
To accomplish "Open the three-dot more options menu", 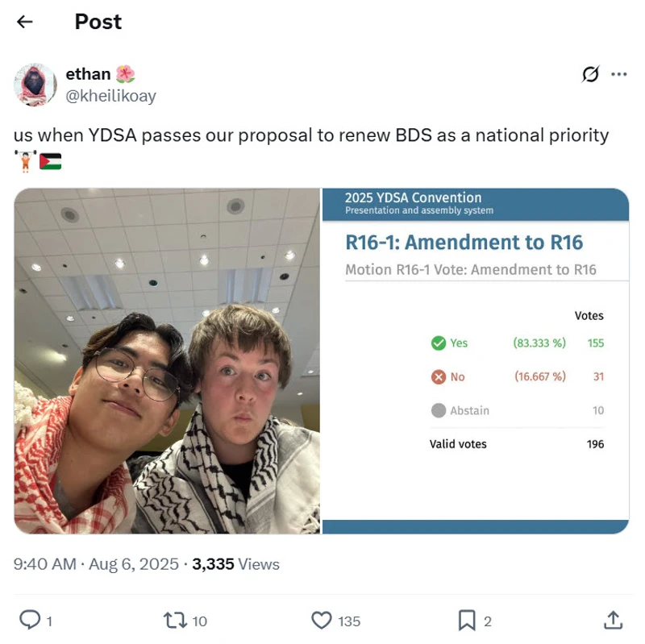I will coord(618,74).
